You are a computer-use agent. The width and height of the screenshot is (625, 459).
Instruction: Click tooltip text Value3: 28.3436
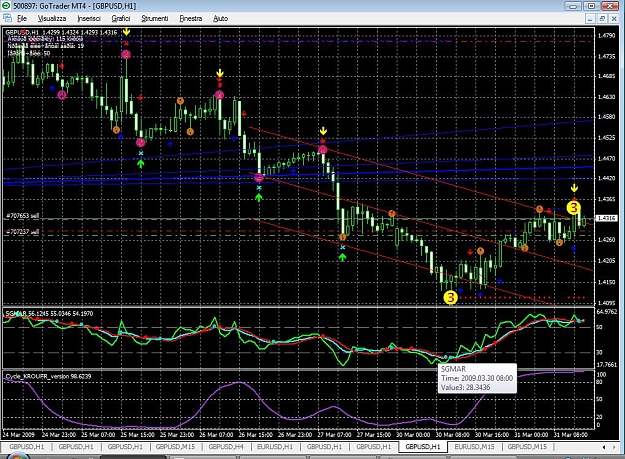[466, 387]
